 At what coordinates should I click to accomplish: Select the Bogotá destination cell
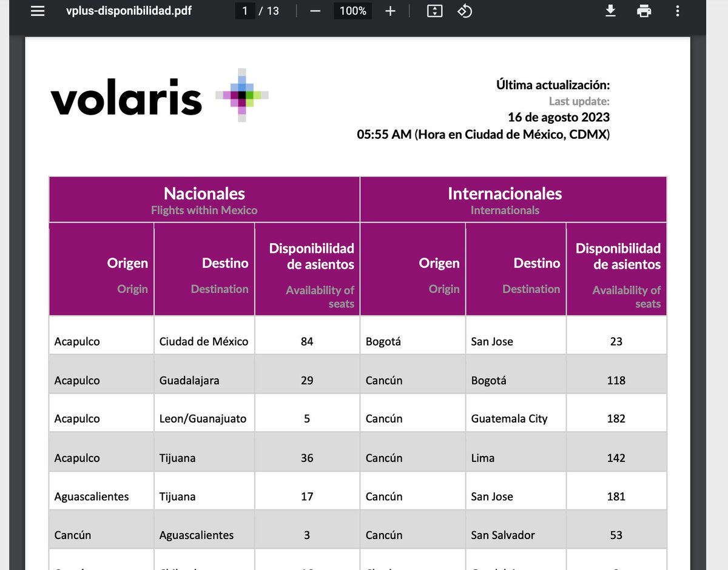pos(516,374)
